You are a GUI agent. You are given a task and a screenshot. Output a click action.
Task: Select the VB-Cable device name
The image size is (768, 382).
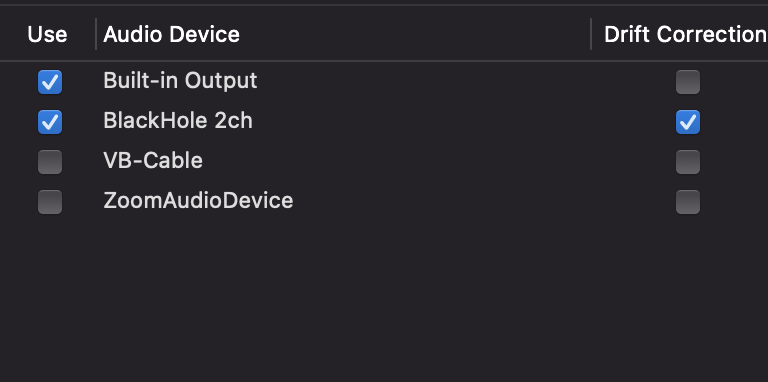click(153, 161)
